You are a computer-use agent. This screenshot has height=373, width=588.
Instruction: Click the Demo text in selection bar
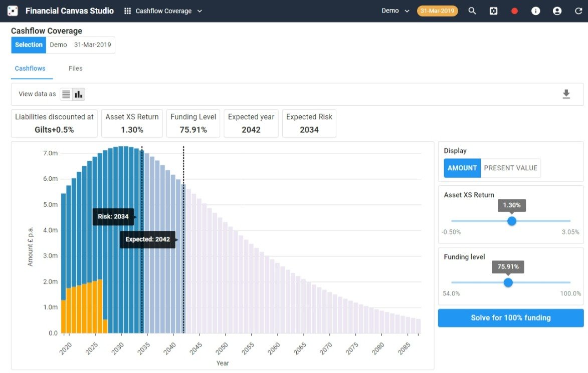(59, 45)
